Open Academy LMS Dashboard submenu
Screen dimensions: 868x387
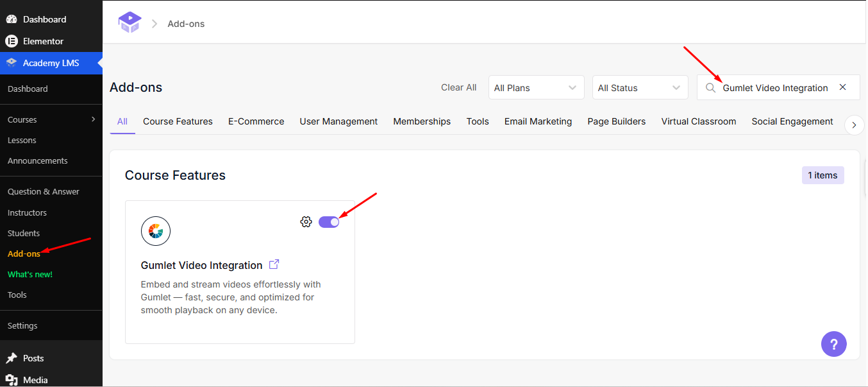(28, 89)
